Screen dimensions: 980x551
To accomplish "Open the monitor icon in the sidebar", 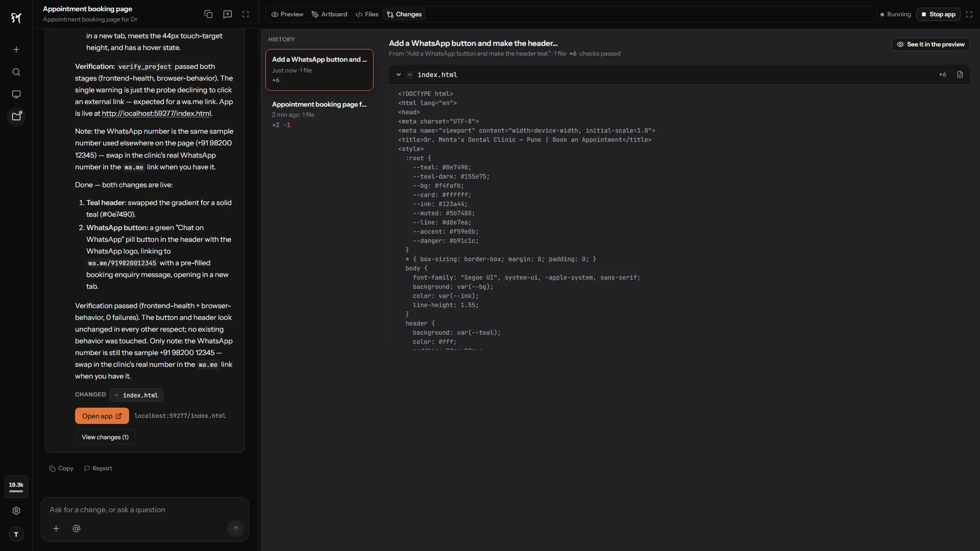I will click(16, 94).
